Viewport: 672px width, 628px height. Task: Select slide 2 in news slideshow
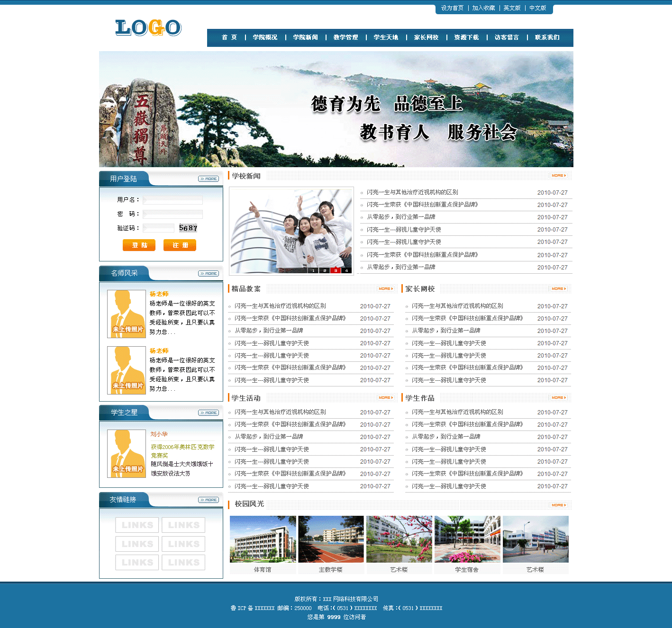(x=325, y=270)
